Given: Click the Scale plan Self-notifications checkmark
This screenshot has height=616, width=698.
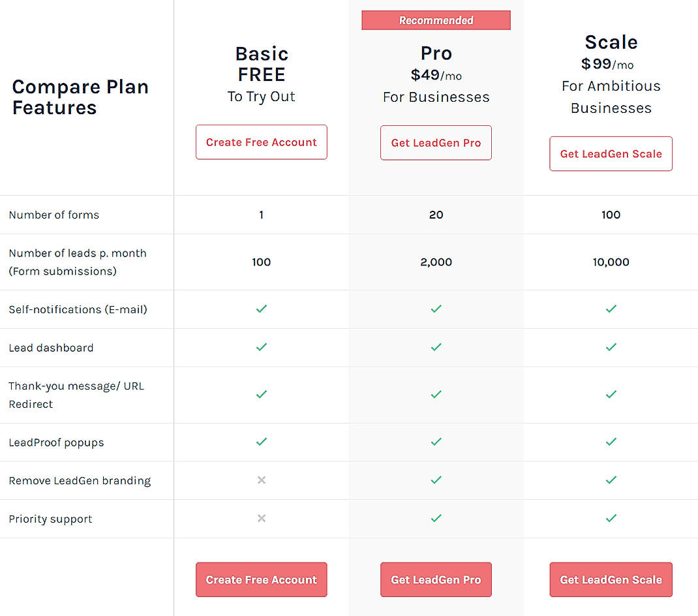Looking at the screenshot, I should tap(611, 309).
